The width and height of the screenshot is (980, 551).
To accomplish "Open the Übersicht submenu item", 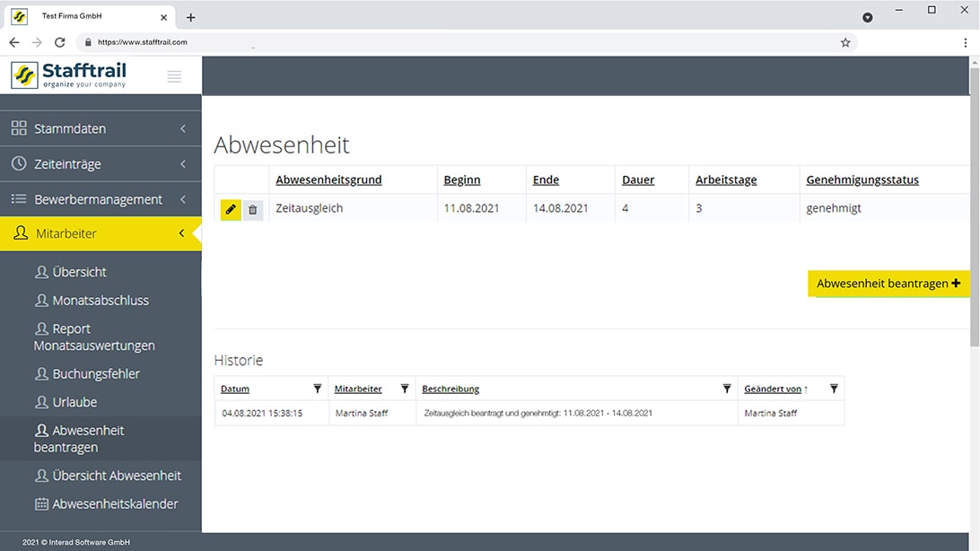I will click(x=79, y=273).
